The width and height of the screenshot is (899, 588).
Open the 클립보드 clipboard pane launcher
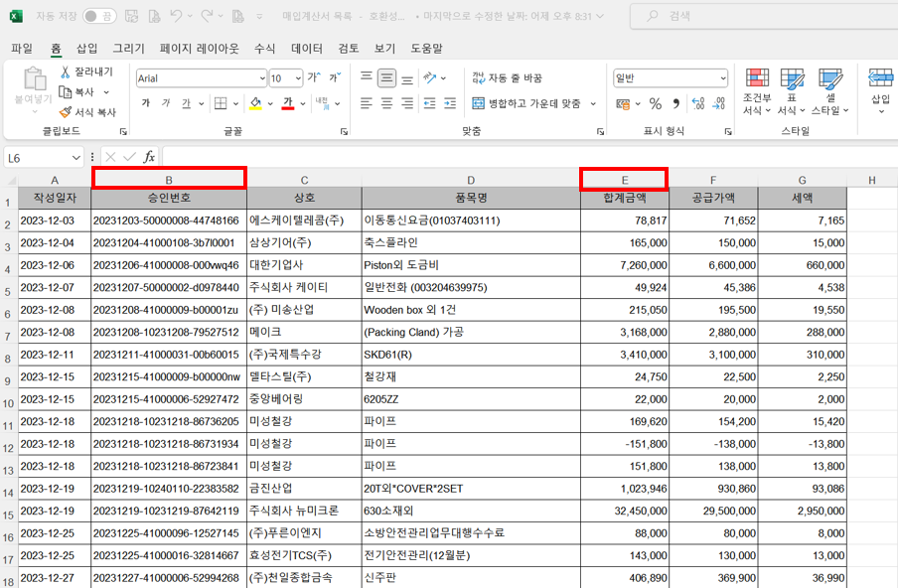[123, 132]
